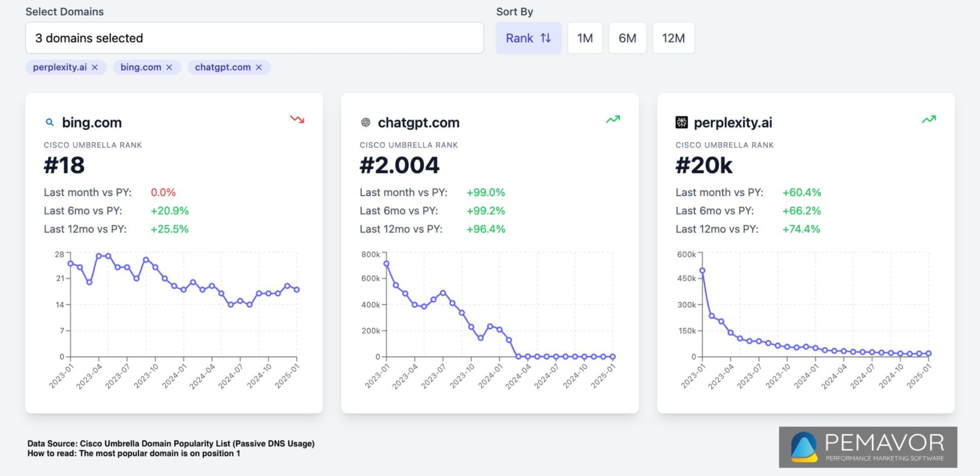Click the chatgpt.com card title

(418, 122)
